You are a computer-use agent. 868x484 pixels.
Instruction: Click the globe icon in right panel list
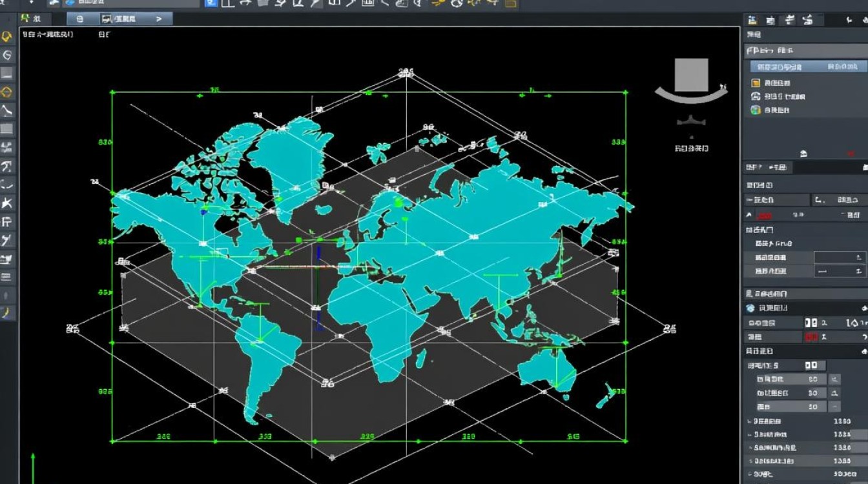756,110
